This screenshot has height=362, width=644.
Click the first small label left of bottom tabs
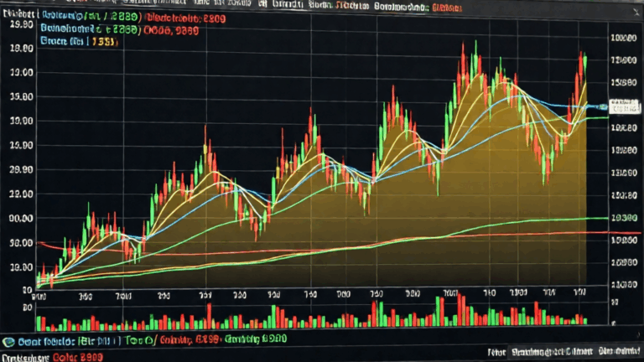(x=496, y=352)
